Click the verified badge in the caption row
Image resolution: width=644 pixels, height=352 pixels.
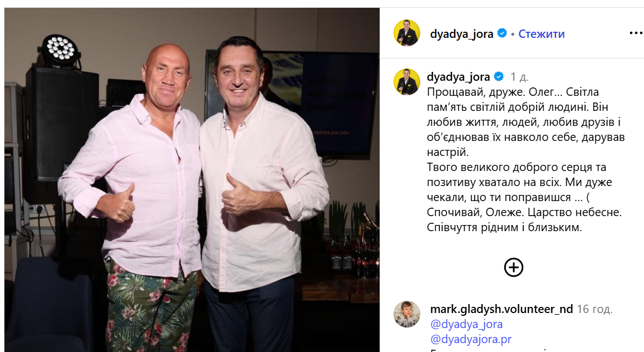pyautogui.click(x=499, y=76)
